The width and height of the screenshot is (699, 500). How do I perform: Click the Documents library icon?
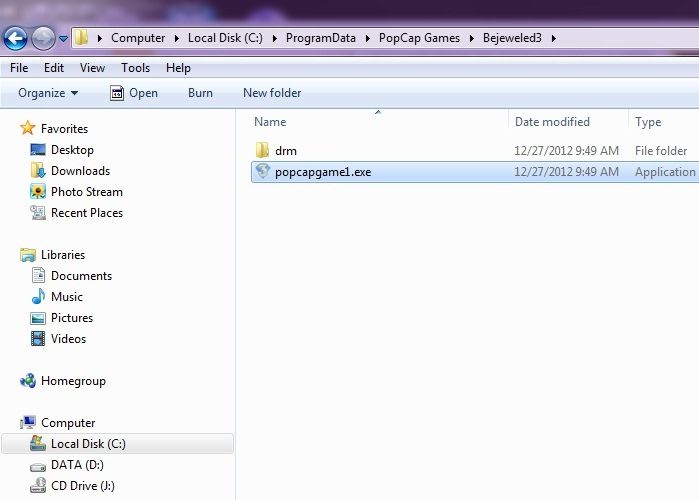(x=38, y=275)
